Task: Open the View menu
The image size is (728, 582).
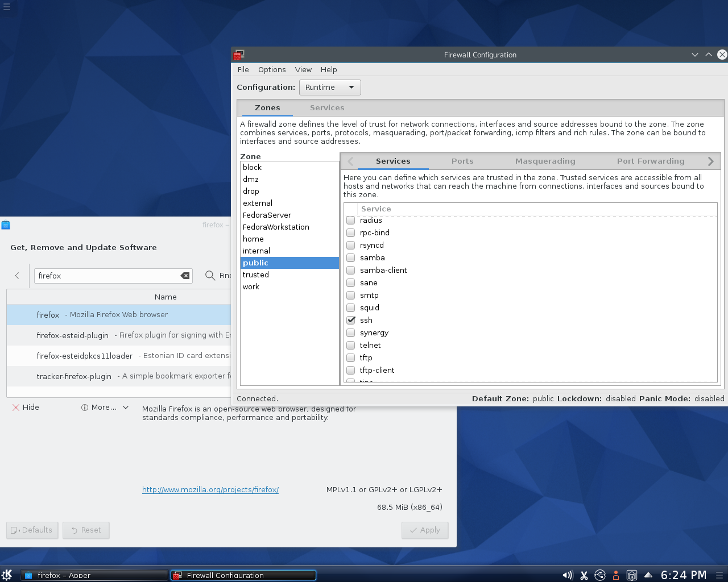Action: (x=303, y=69)
